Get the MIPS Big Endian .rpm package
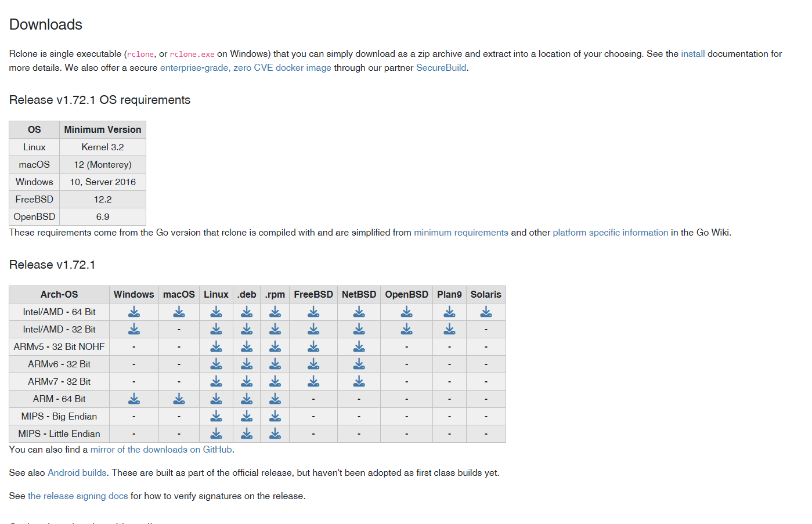The width and height of the screenshot is (812, 524). click(275, 416)
